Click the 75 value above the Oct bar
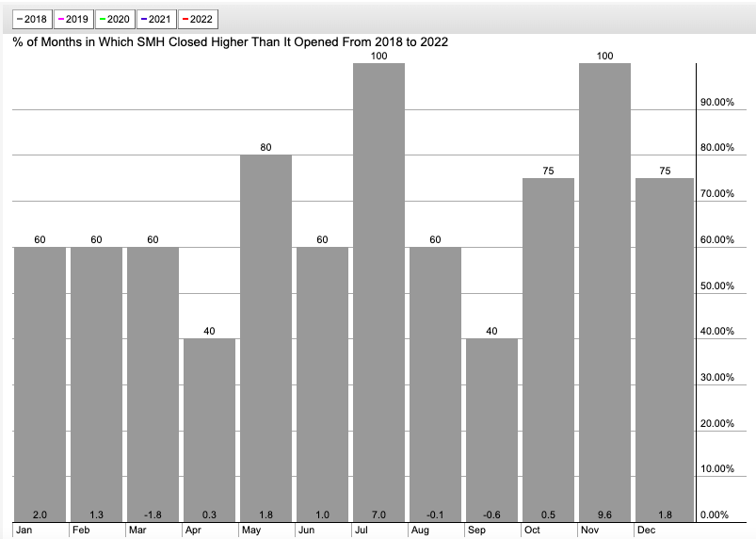The image size is (756, 539). coord(548,171)
